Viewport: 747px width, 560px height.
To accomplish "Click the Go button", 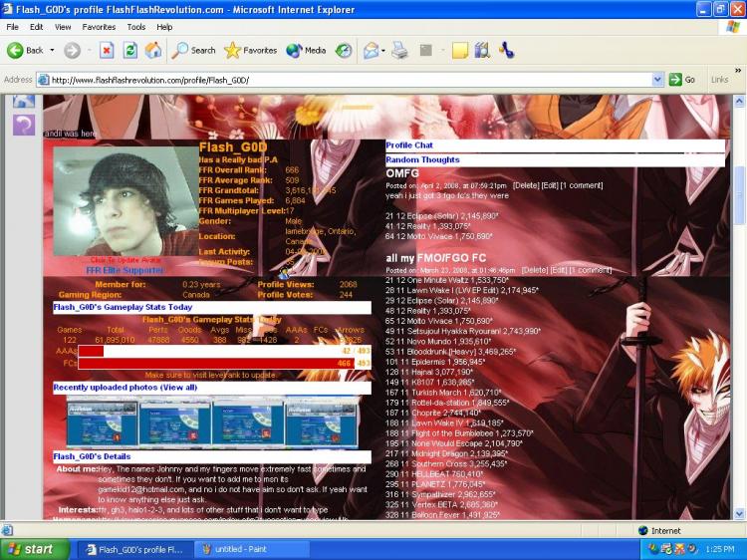I will 682,80.
